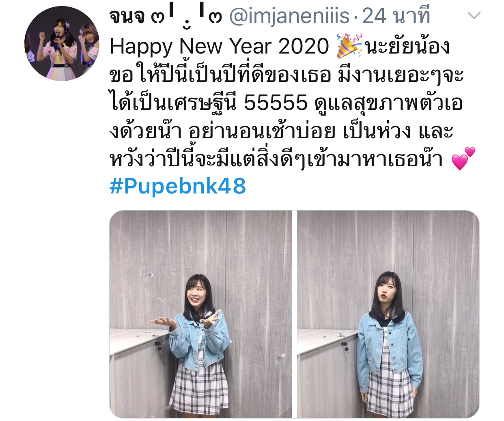Open the @imjaneniiis handle link
504x421 pixels.
click(289, 17)
